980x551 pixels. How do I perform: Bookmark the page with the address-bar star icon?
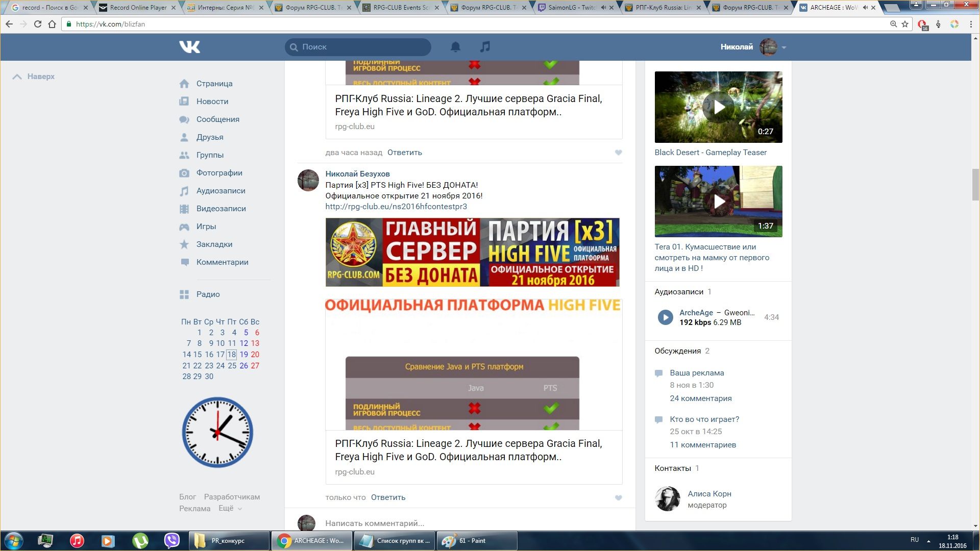click(x=905, y=24)
